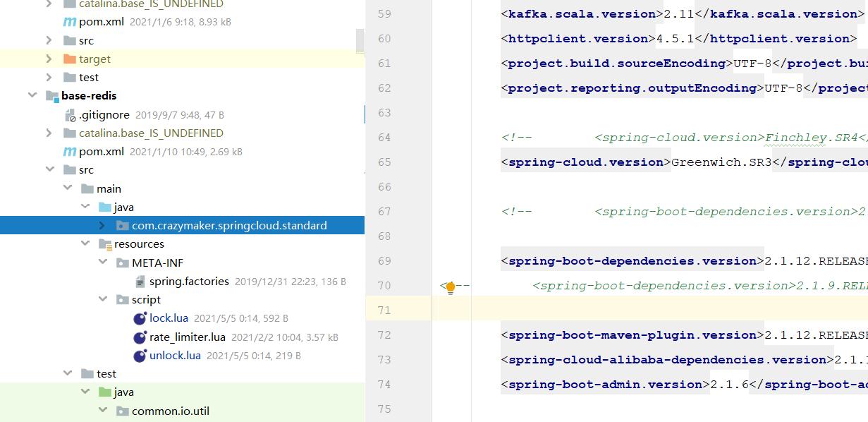The width and height of the screenshot is (868, 422).
Task: Click the Lua icon of lock.lua
Action: coord(140,318)
